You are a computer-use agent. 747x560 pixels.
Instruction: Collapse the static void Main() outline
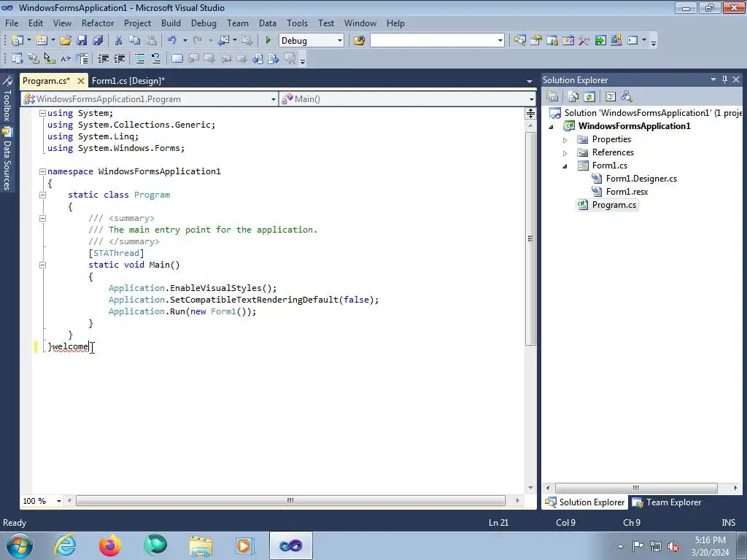click(x=42, y=265)
